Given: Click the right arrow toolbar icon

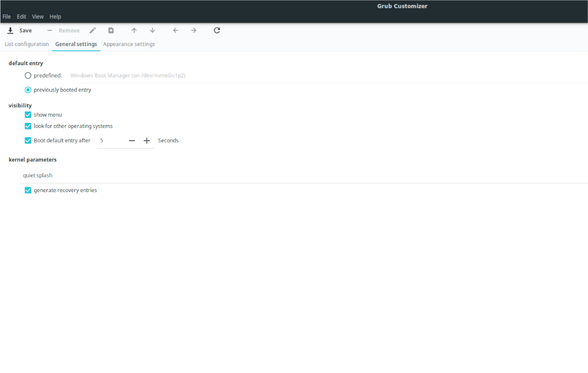Looking at the screenshot, I should (x=194, y=30).
